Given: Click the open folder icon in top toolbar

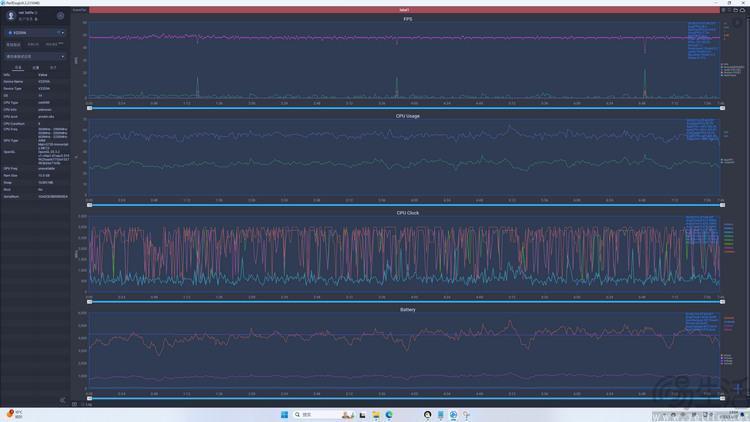Looking at the screenshot, I should click(736, 10).
